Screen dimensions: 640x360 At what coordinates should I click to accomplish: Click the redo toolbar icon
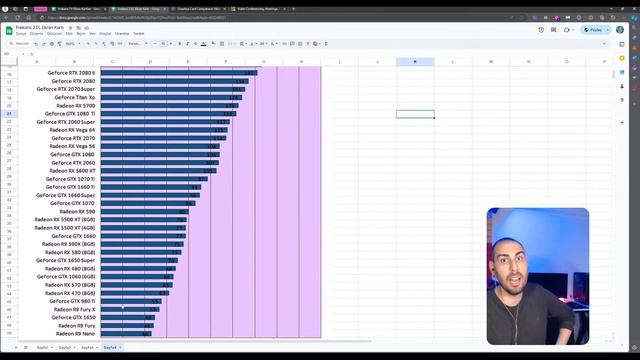pos(44,44)
